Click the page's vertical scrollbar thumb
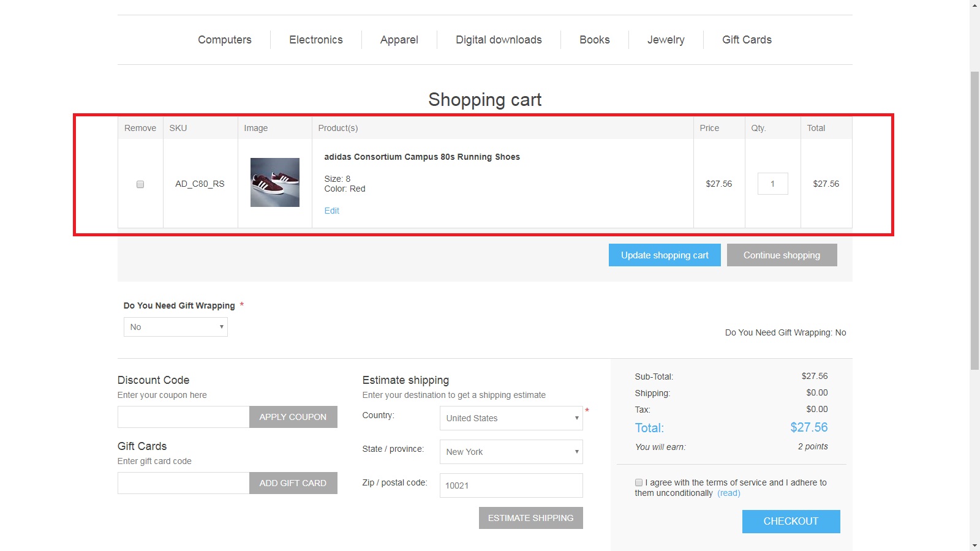 click(974, 220)
